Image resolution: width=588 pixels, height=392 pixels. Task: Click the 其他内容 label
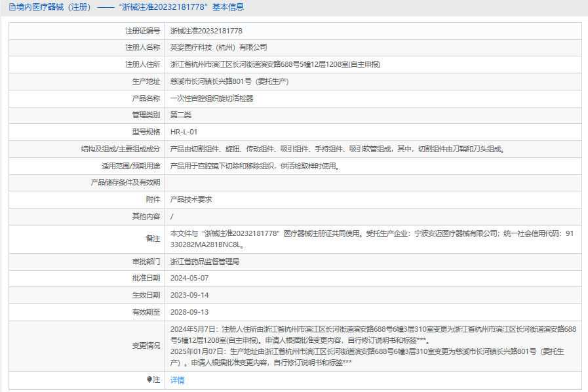pyautogui.click(x=146, y=216)
